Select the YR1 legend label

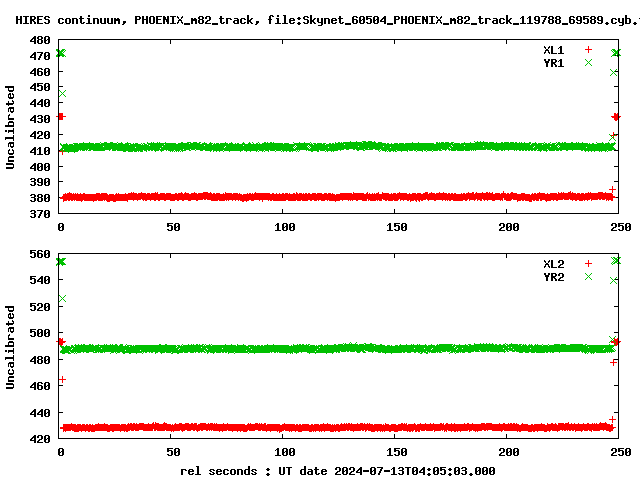[553, 63]
